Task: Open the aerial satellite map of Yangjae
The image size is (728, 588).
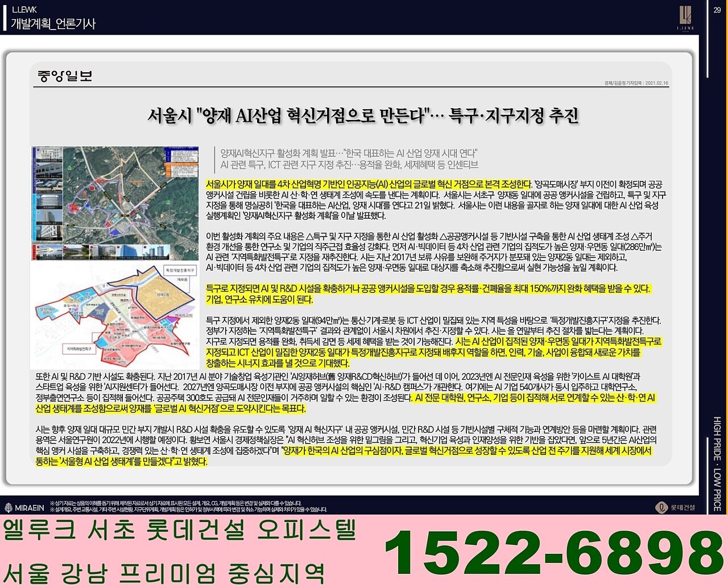Action: coord(115,203)
